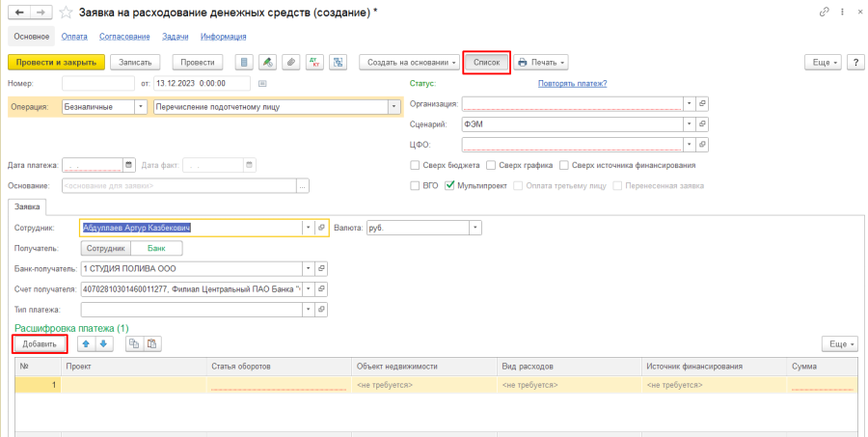Open the Дт/Кт postings icon
This screenshot has height=437, width=868.
coord(314,62)
